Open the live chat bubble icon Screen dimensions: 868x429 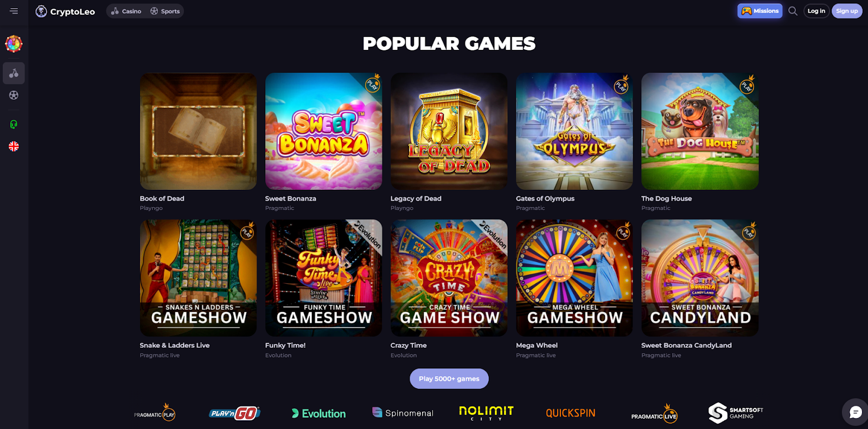point(856,413)
